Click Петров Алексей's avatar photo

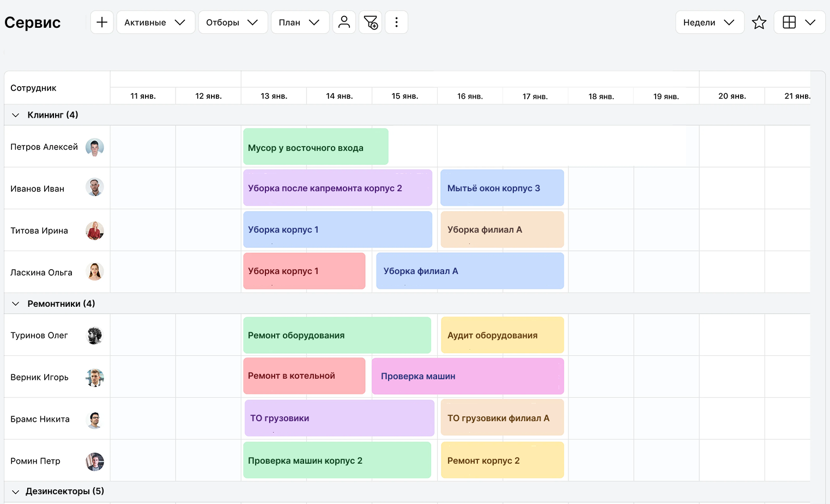(95, 147)
